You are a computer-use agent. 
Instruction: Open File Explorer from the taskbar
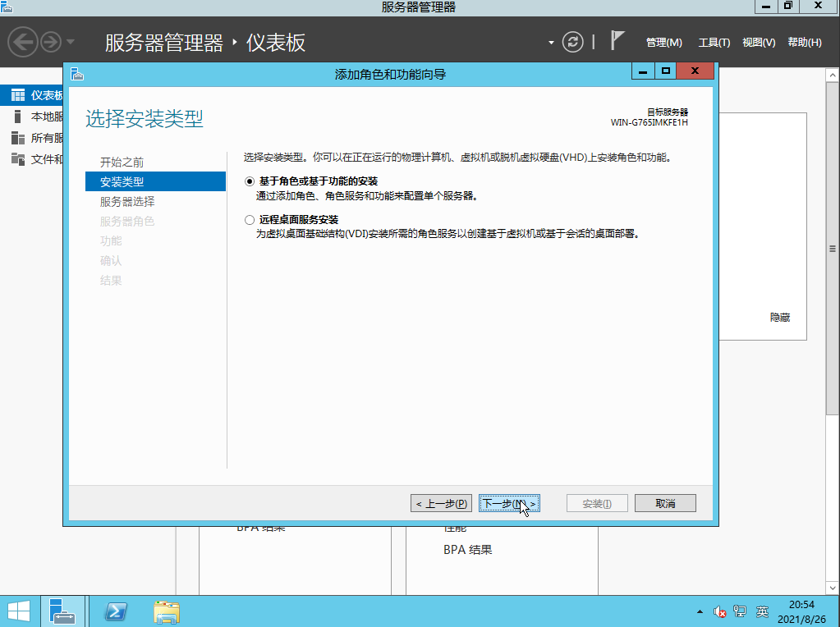pyautogui.click(x=166, y=611)
